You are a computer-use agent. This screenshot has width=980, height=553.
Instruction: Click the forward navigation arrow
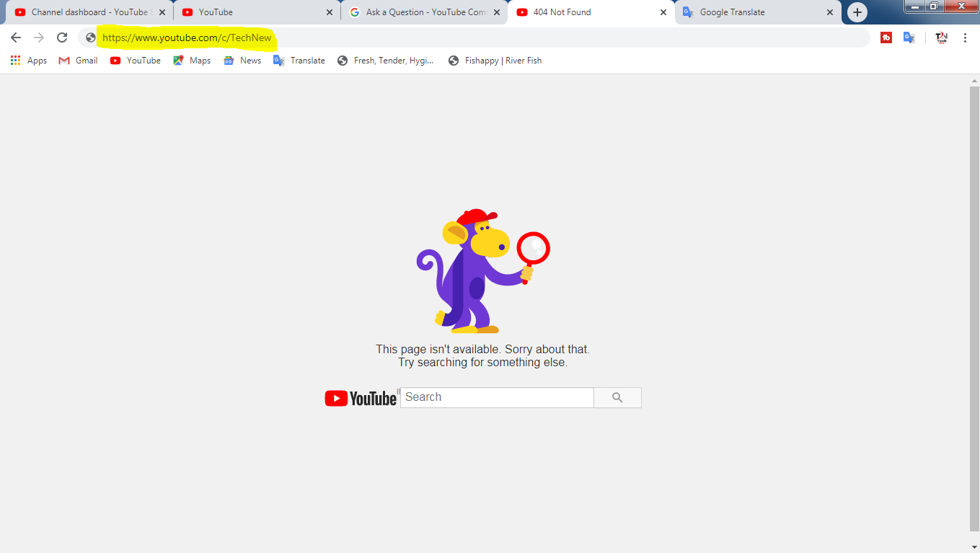click(39, 37)
